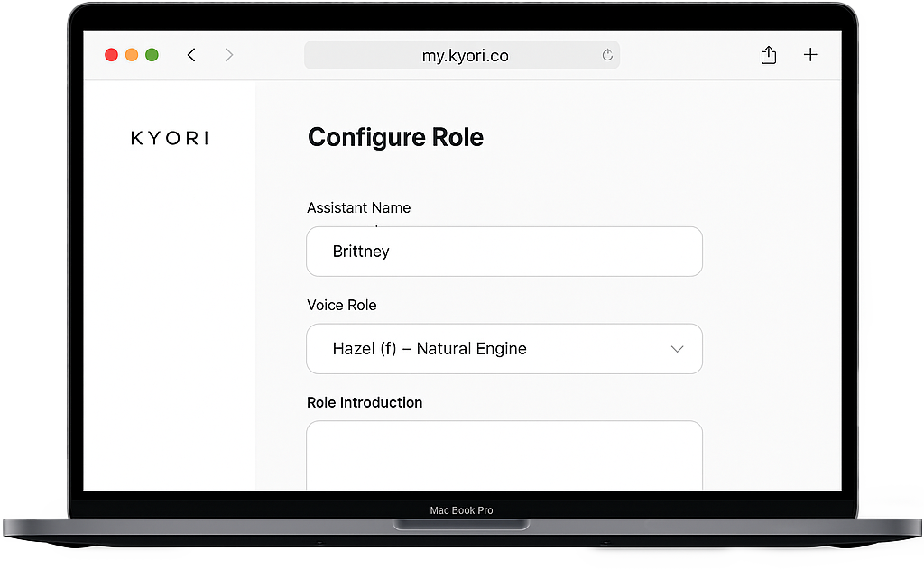Open a new tab with the plus icon
The width and height of the screenshot is (924, 569).
click(x=810, y=55)
